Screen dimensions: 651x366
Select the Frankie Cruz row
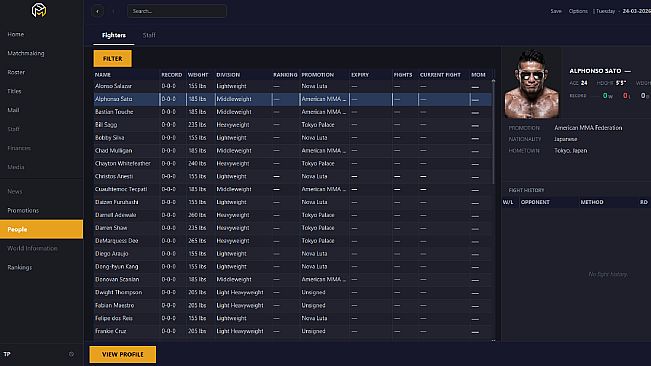[293, 331]
